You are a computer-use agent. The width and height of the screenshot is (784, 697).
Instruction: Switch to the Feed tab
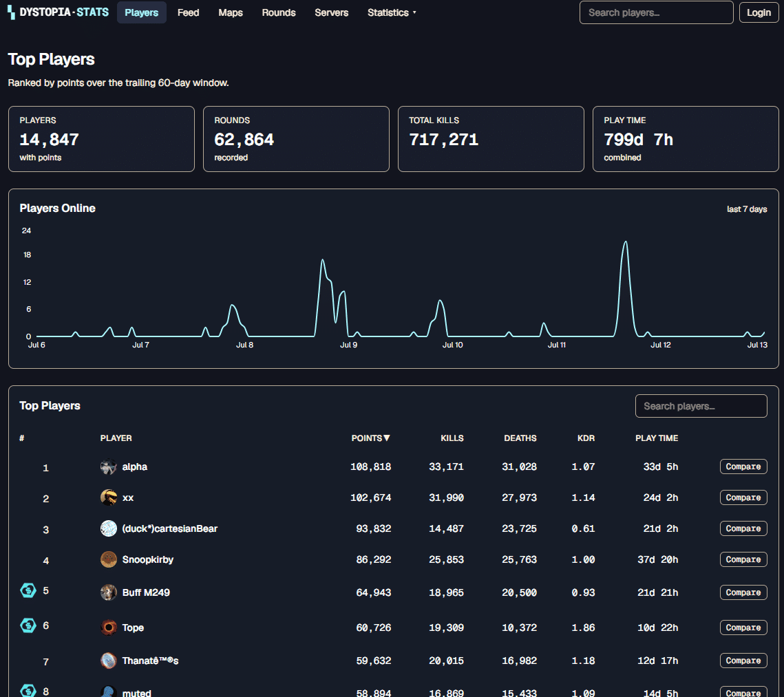[188, 12]
